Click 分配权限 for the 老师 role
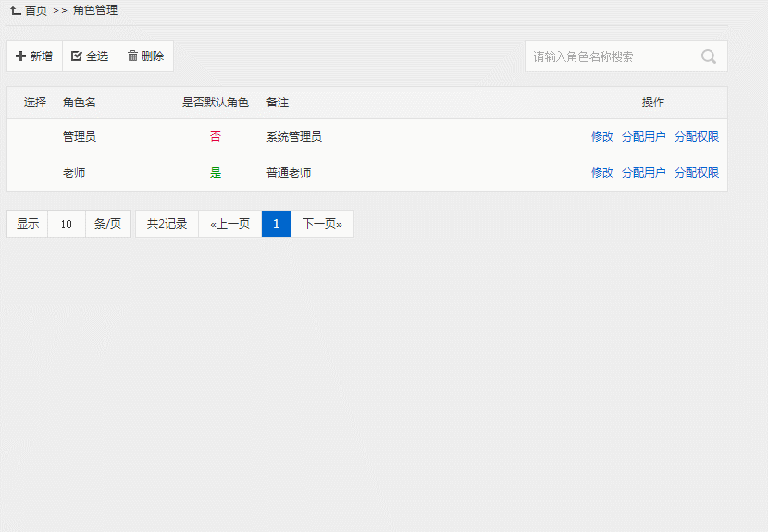Image resolution: width=768 pixels, height=532 pixels. coord(697,173)
